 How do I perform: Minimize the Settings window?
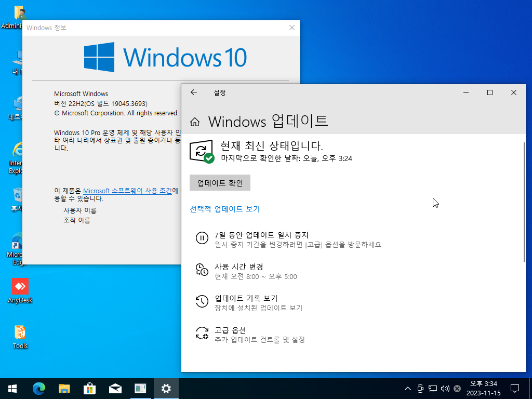point(466,92)
